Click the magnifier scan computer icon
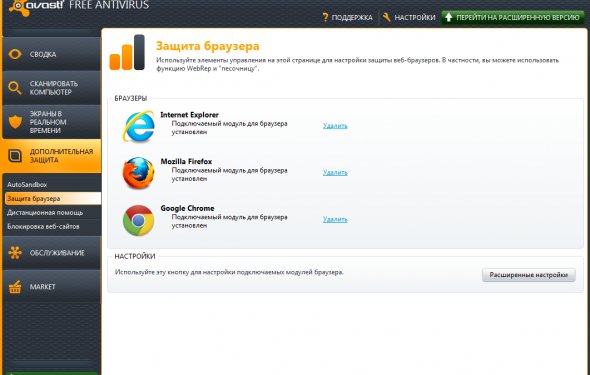Image resolution: width=590 pixels, height=375 pixels. pyautogui.click(x=15, y=88)
